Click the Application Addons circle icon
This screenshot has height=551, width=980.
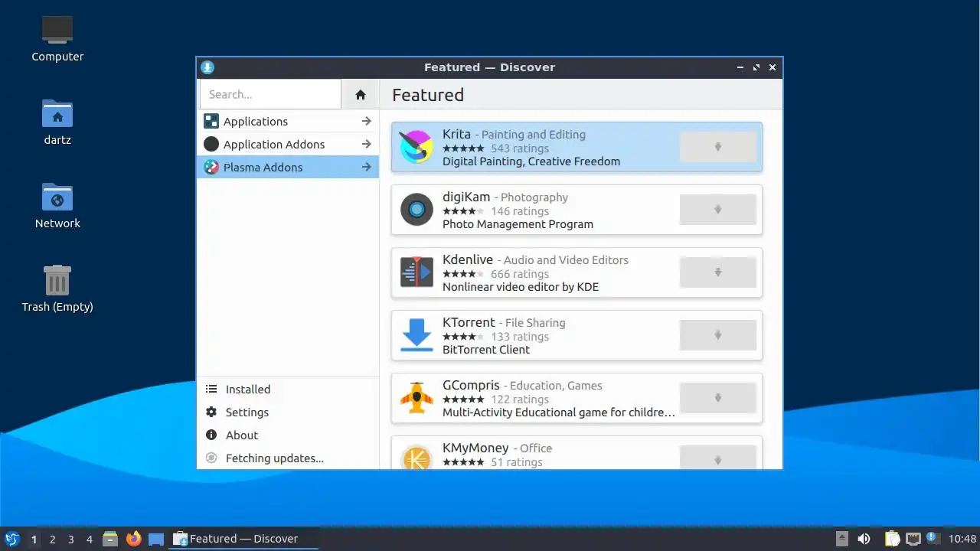[211, 144]
